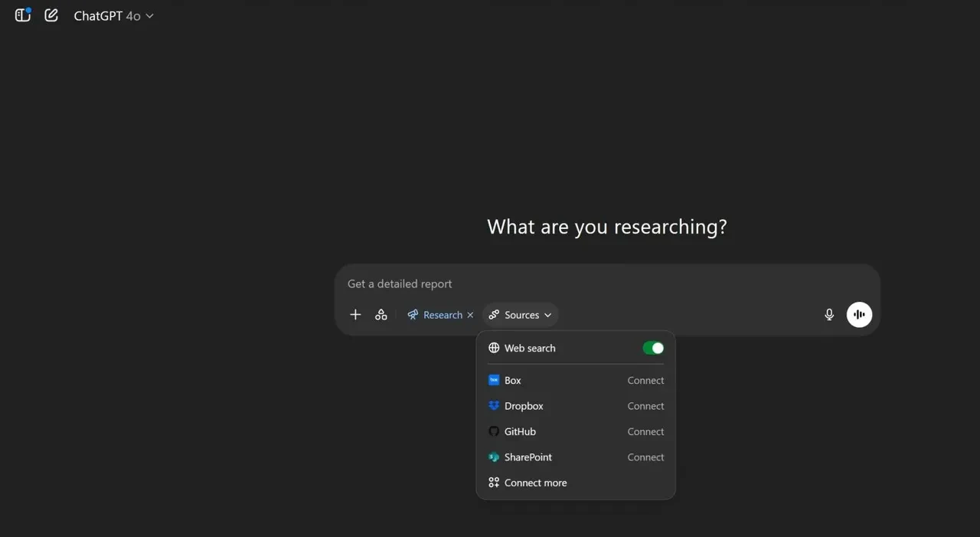Select the Web search menu row
980x537 pixels.
(530, 349)
